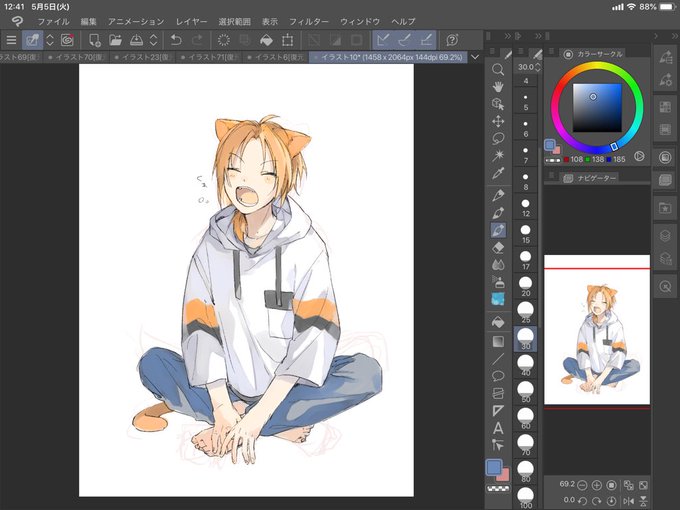This screenshot has width=680, height=510.
Task: Select the Lasso selection tool
Action: click(498, 138)
